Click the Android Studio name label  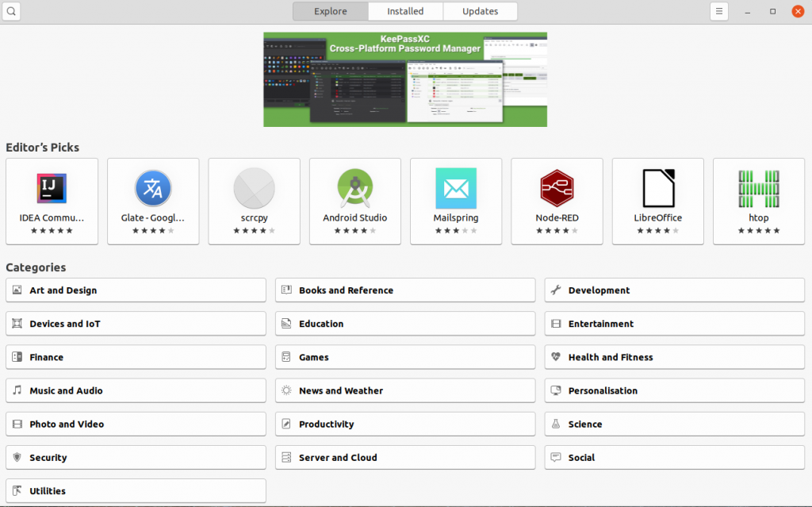coord(354,217)
